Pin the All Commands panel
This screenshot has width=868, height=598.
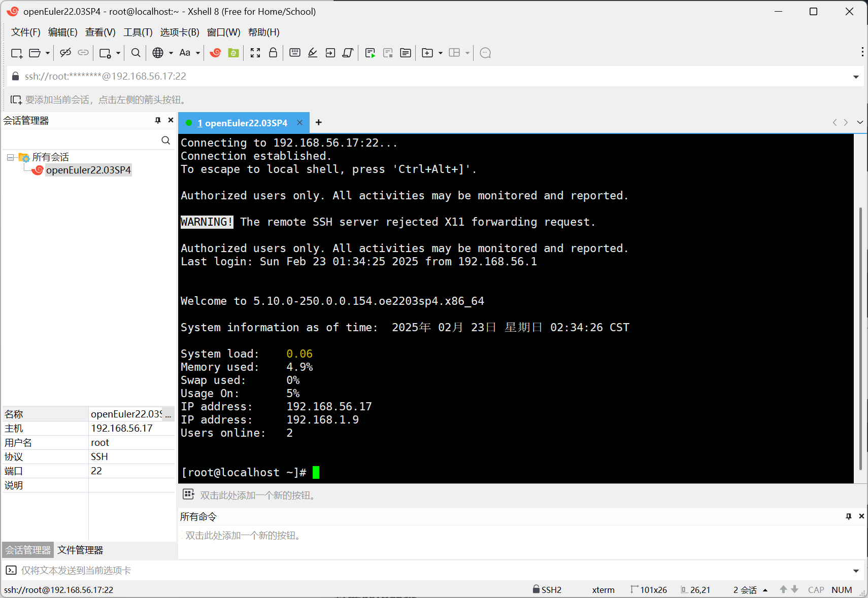coord(848,516)
